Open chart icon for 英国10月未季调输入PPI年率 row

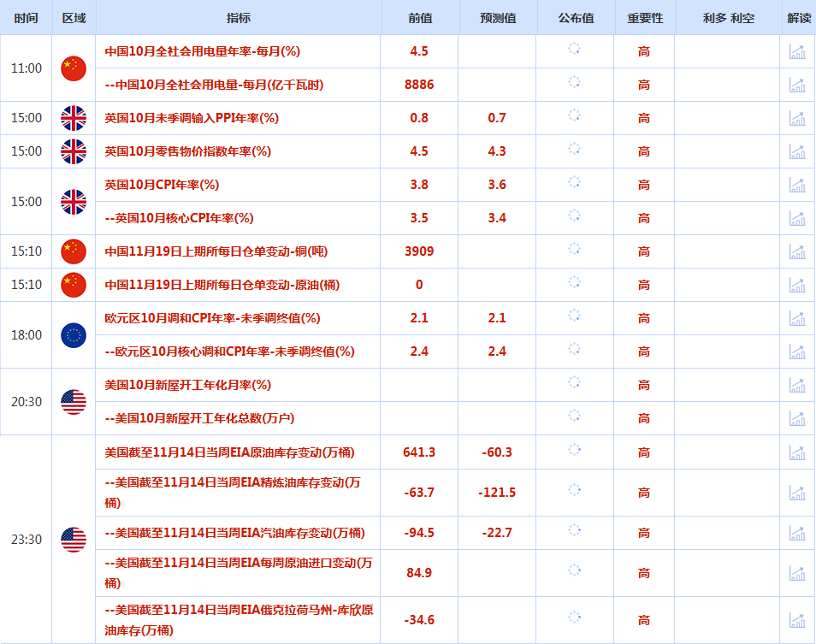(797, 118)
